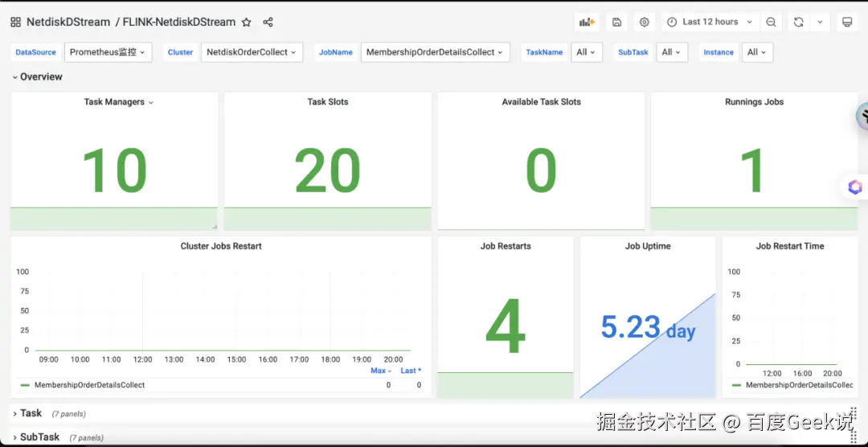Screen dimensions: 868x447
Task: Click the Job Uptime panel title
Action: pyautogui.click(x=648, y=246)
